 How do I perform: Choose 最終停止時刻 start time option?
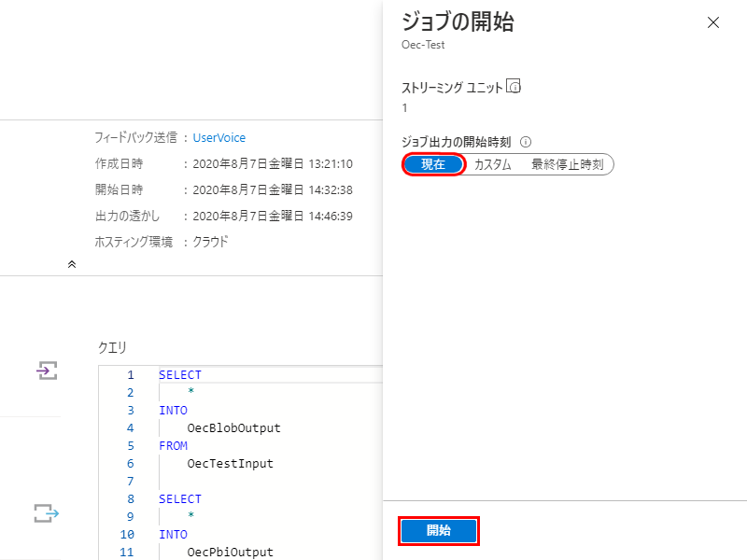click(x=567, y=164)
